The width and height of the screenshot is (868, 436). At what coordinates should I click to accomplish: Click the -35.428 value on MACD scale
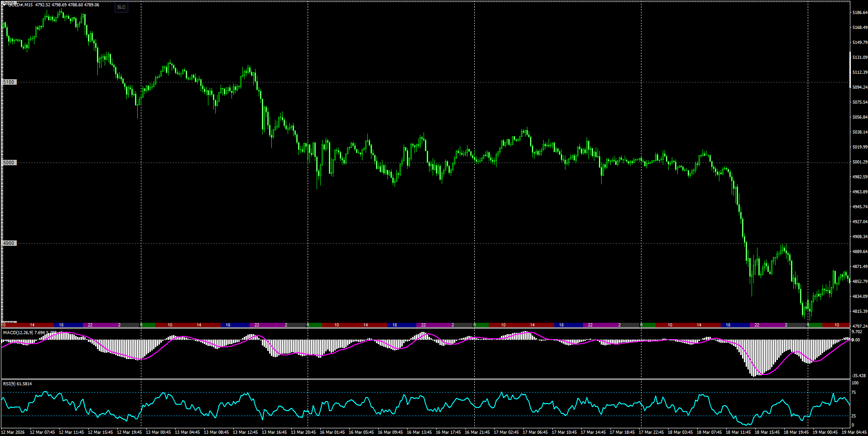tap(858, 376)
